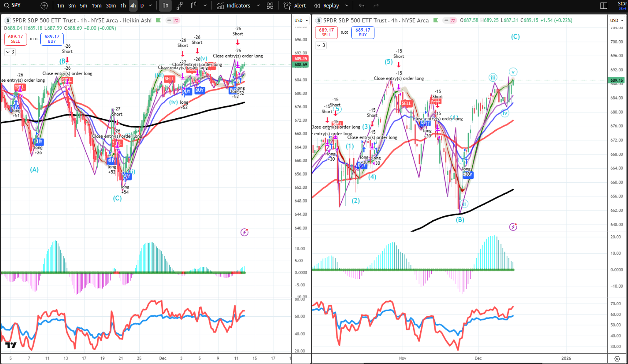Click green price label 688.69 on 1h axis
This screenshot has width=628, height=364.
pos(301,65)
